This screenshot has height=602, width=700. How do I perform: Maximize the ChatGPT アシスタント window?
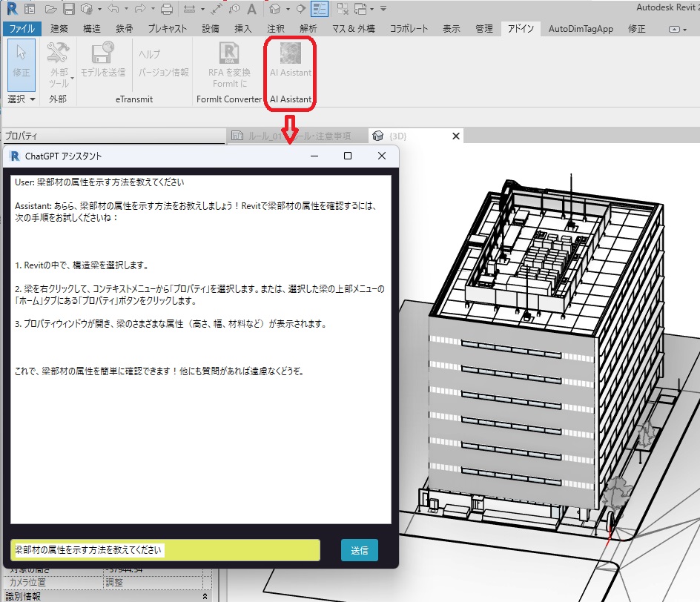(348, 156)
